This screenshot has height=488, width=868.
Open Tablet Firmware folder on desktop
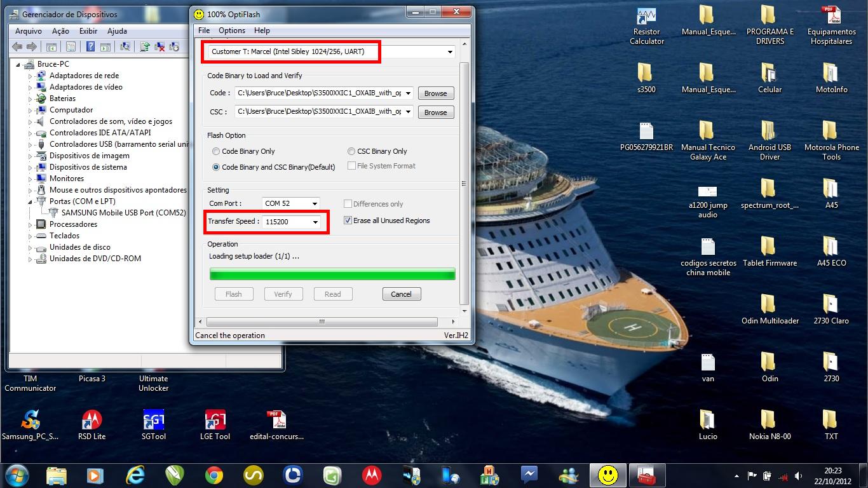click(770, 252)
